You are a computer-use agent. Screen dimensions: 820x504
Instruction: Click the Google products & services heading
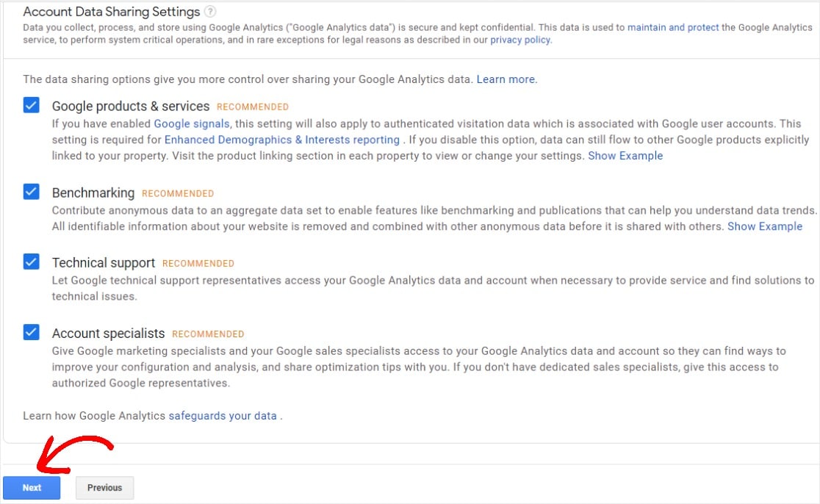coord(131,106)
